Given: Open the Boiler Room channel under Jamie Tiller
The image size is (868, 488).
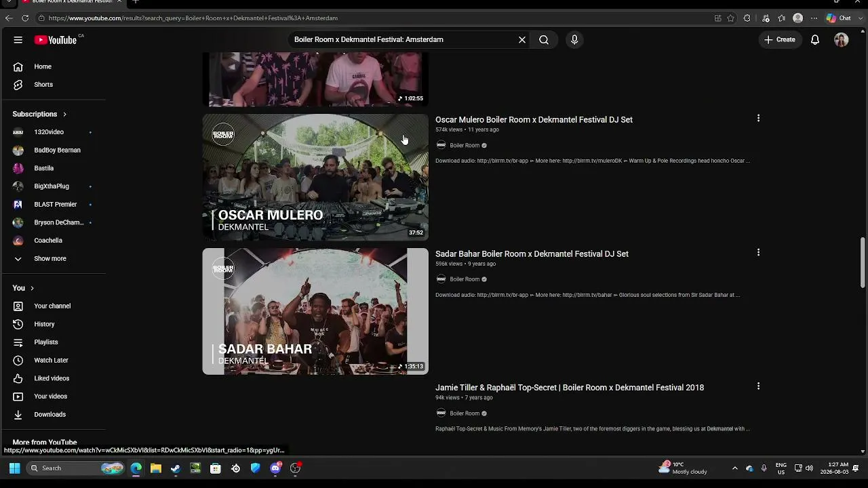Looking at the screenshot, I should (465, 413).
